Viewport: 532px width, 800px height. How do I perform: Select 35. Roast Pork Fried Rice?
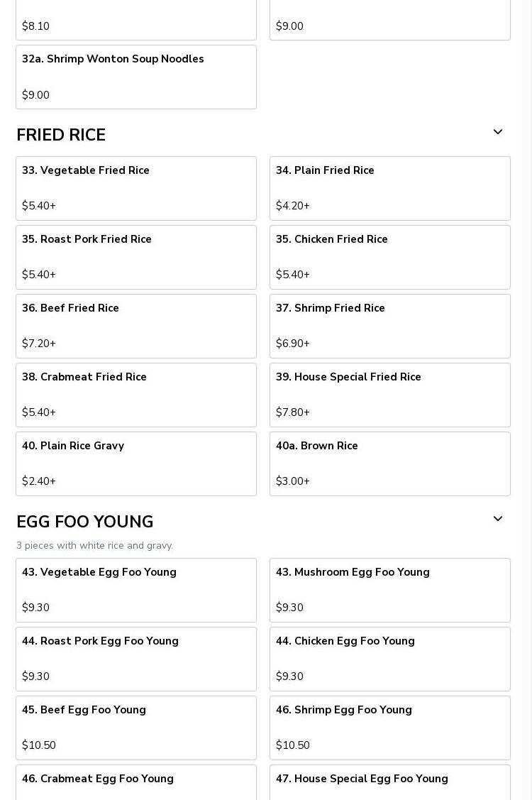pyautogui.click(x=136, y=257)
